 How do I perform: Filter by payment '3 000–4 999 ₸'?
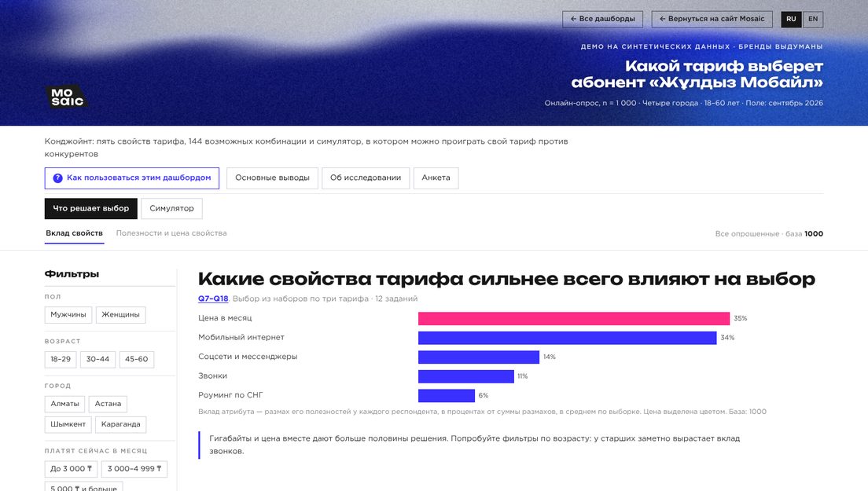pyautogui.click(x=134, y=469)
